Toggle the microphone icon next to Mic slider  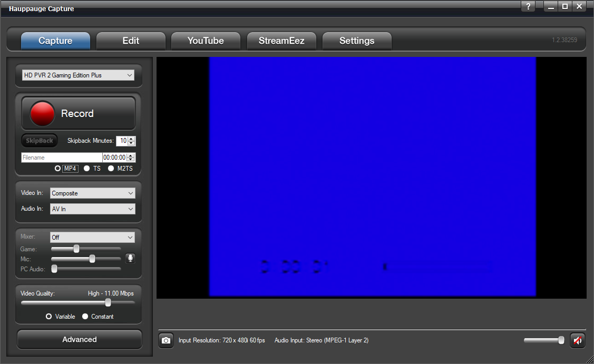130,258
